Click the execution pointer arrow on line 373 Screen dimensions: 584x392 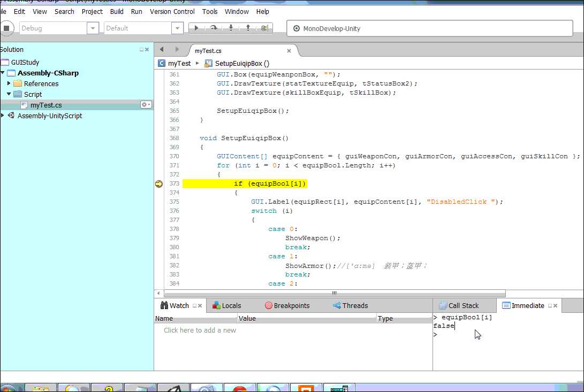point(159,183)
